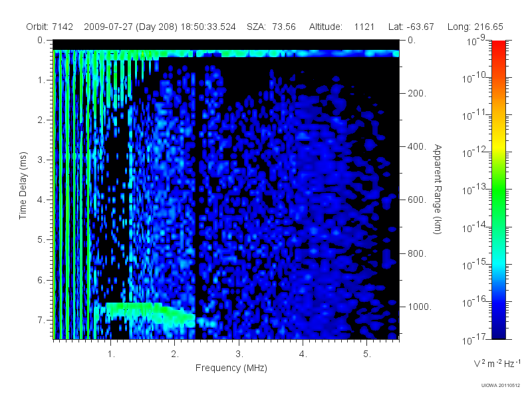
Task: Click the 3. tick label on frequency axis
Action: pyautogui.click(x=239, y=354)
